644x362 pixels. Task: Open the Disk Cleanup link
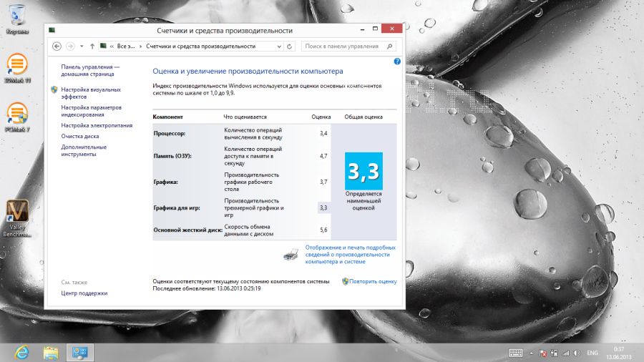pos(80,136)
